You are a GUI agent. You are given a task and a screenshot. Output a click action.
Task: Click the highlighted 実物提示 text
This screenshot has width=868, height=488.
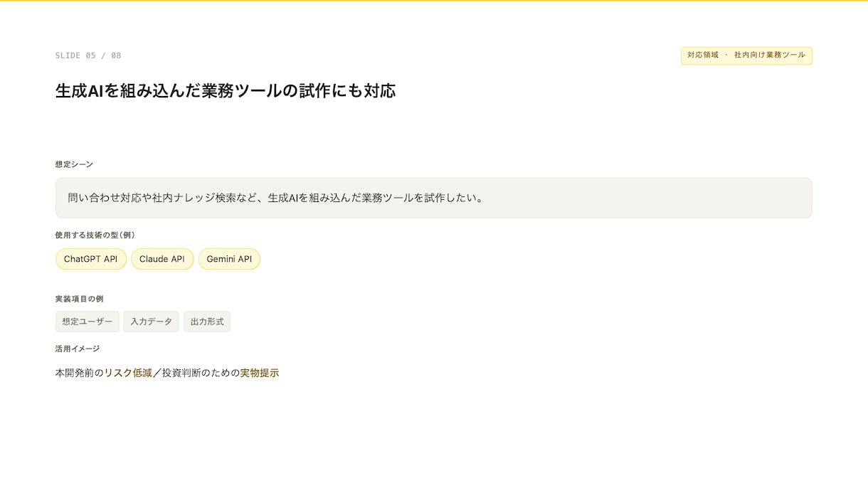(x=260, y=373)
